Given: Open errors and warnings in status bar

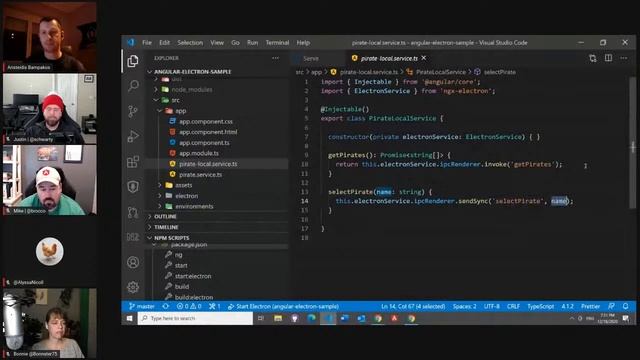Looking at the screenshot, I should [189, 306].
